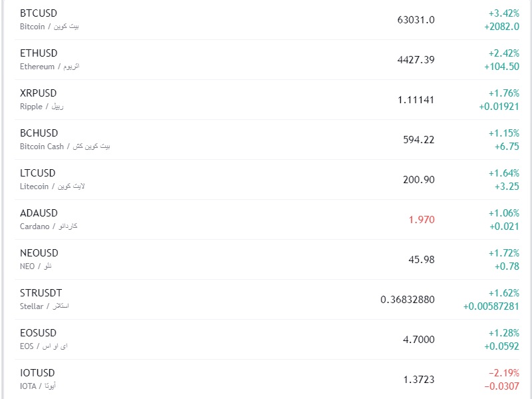
Task: Click Litecoin's +1.64% change value
Action: tap(503, 173)
